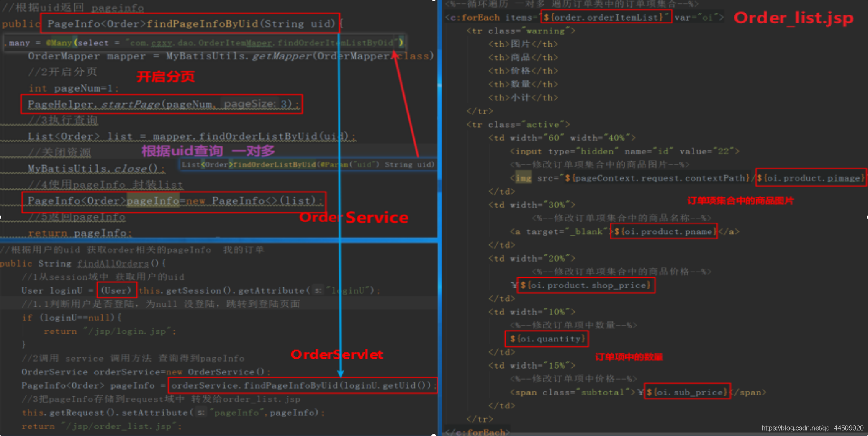Click the <tr class="warning"> tag
Screen dimensions: 868x436
[x=521, y=31]
